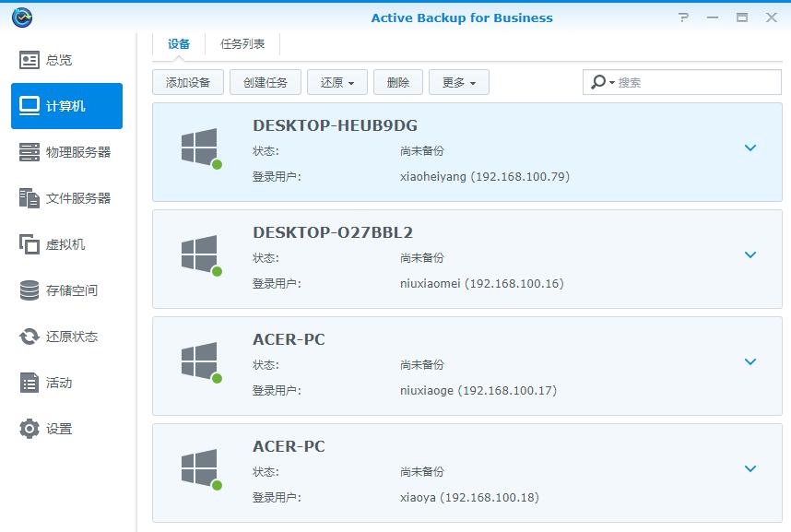This screenshot has height=532, width=791.
Task: Switch to the 设备 tab
Action: (179, 43)
